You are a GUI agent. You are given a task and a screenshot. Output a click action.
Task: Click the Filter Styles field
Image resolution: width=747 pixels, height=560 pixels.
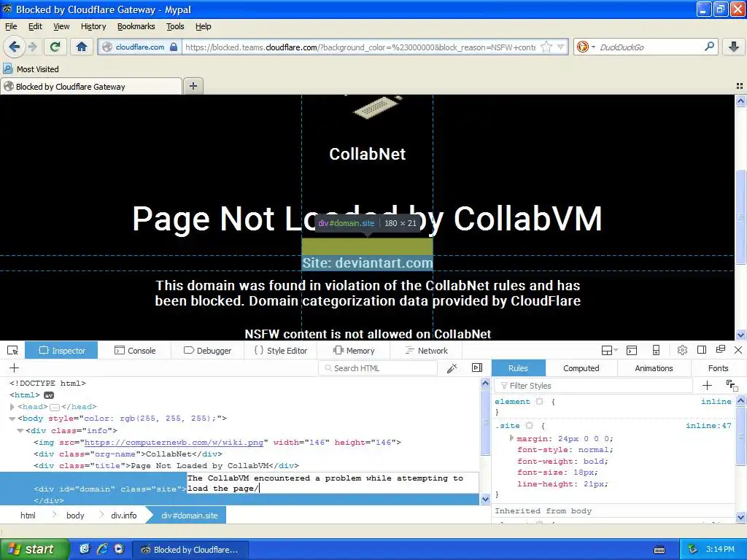[x=594, y=385]
